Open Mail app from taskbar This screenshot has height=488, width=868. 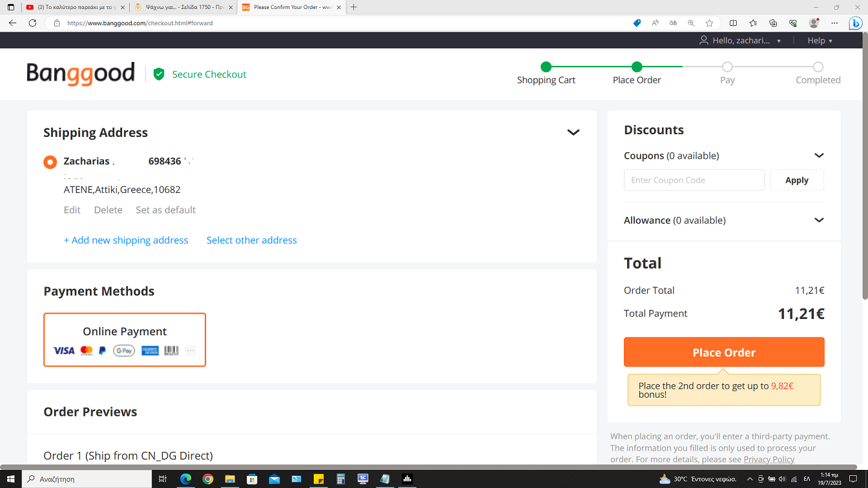tap(274, 479)
